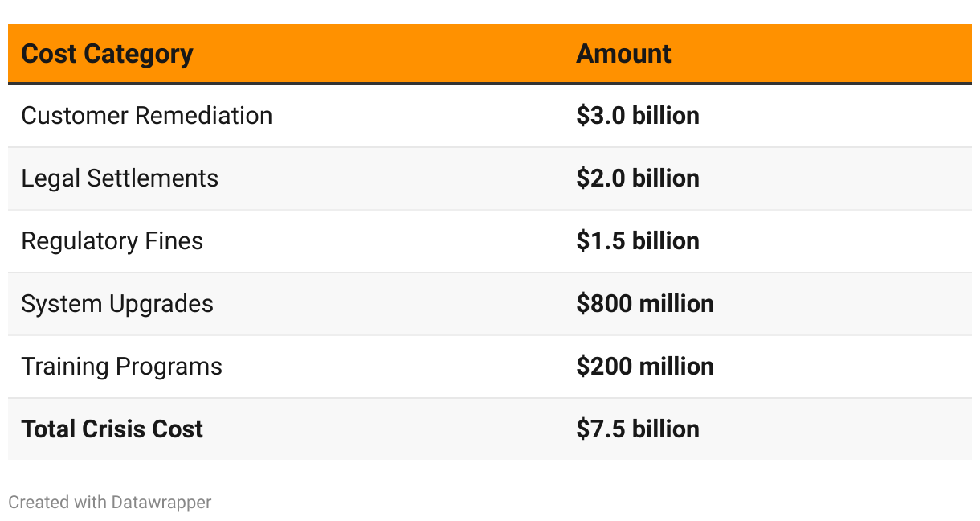Click the word "billion" in the total row
Image resolution: width=980 pixels, height=521 pixels.
(x=666, y=429)
